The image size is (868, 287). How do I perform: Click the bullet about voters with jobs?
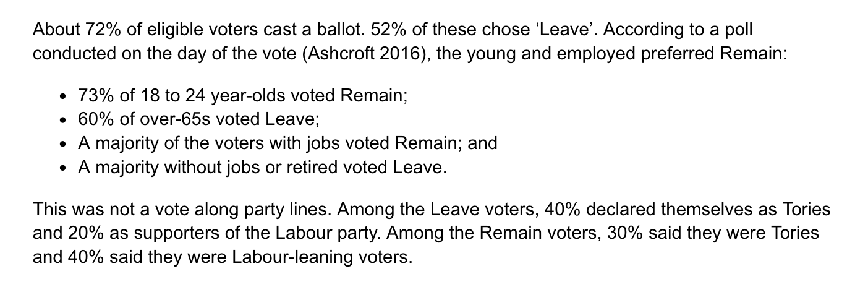(x=287, y=143)
